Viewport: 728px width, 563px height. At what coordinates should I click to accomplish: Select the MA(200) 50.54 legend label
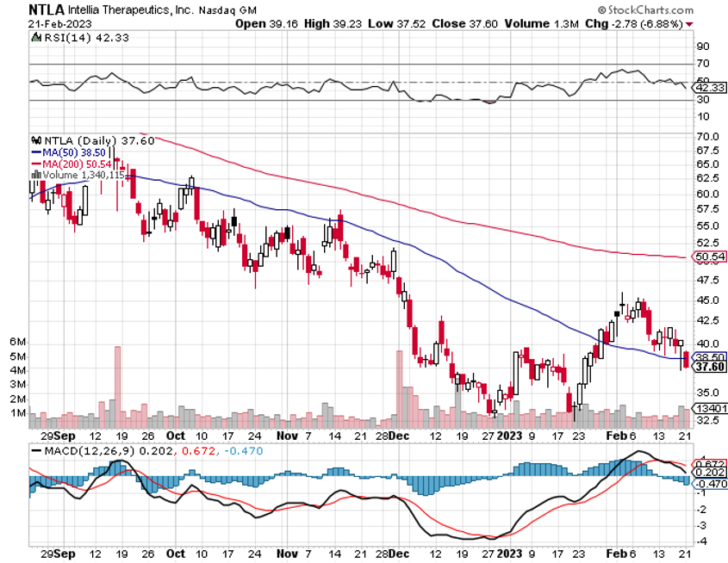(x=80, y=164)
